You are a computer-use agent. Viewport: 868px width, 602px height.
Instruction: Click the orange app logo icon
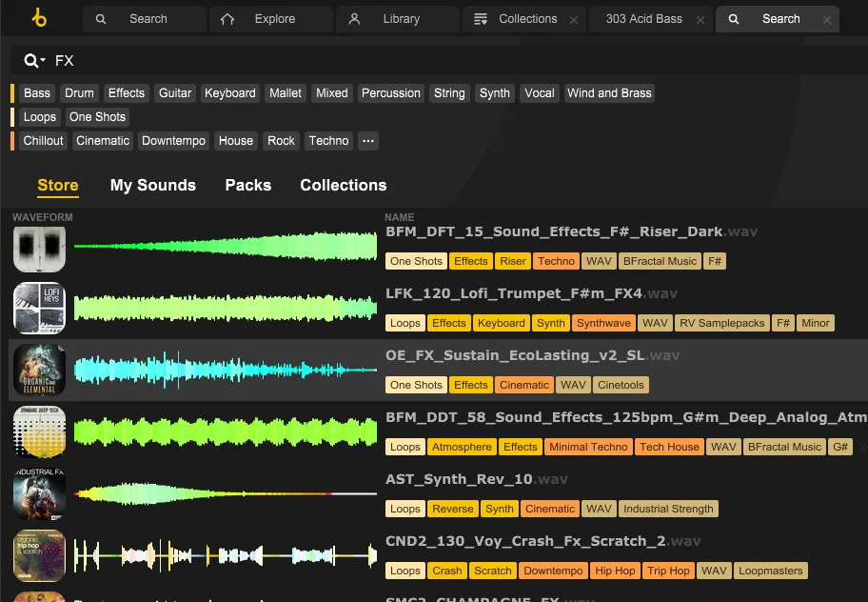[38, 18]
